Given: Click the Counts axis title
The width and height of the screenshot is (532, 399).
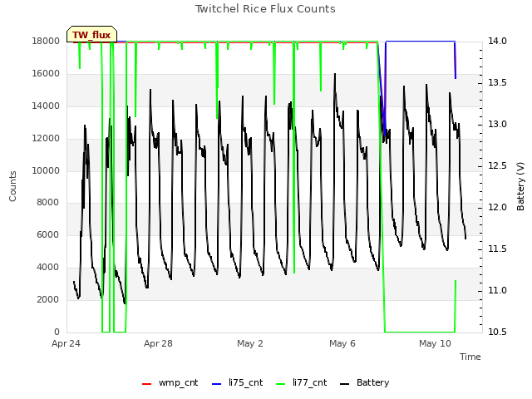Looking at the screenshot, I should tap(12, 186).
